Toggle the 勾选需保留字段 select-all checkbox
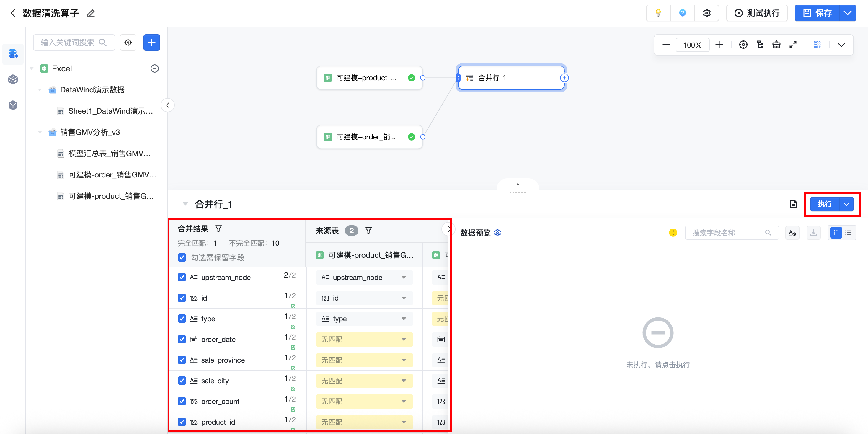Screen dimensions: 868x434 (182, 258)
